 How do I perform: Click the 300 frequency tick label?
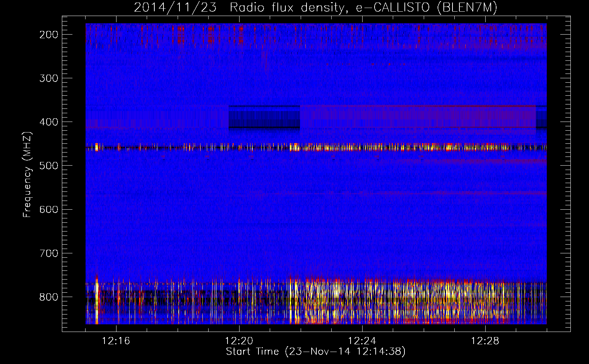(49, 78)
